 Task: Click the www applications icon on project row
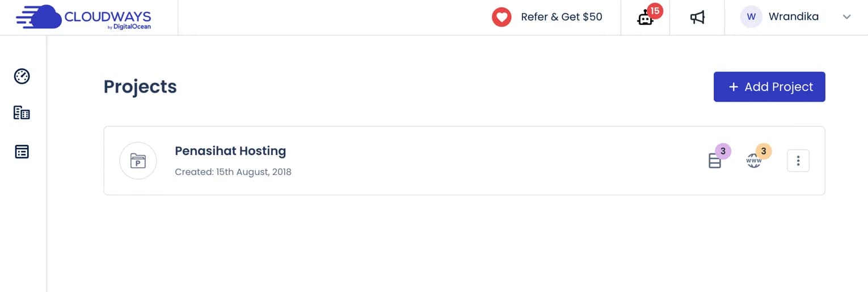coord(753,162)
